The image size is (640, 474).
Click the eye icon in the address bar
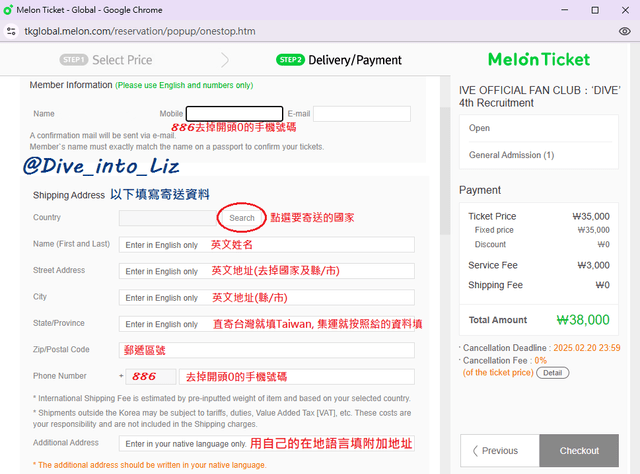click(x=624, y=31)
